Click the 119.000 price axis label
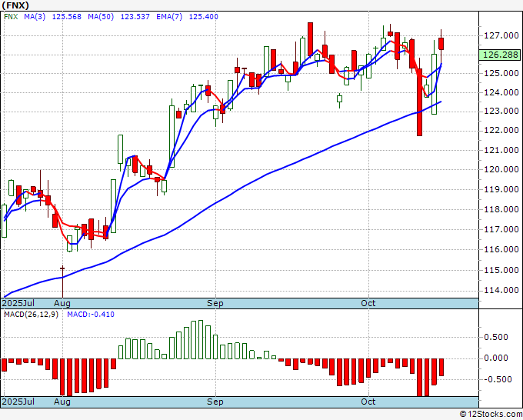Screen dimensions: 523x420 (x=501, y=189)
